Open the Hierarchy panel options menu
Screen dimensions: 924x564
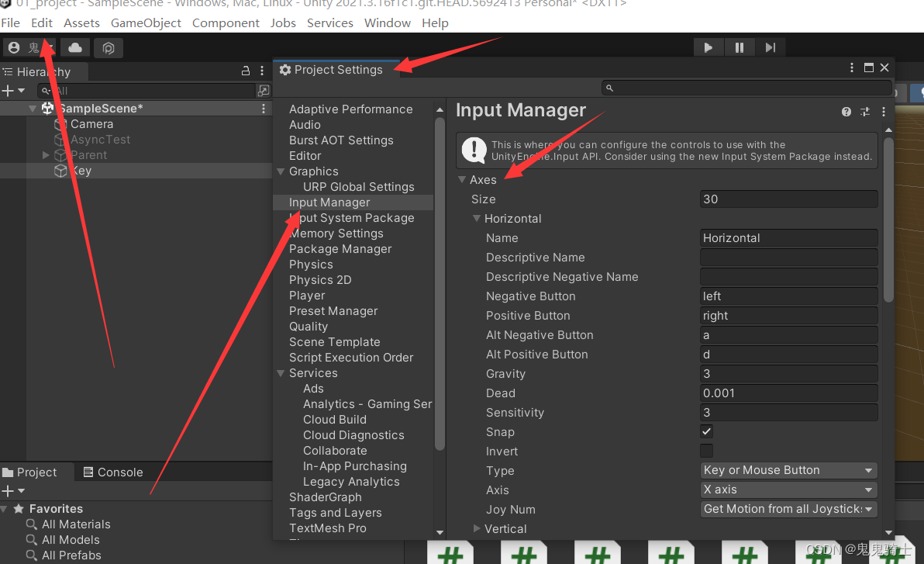pyautogui.click(x=262, y=71)
